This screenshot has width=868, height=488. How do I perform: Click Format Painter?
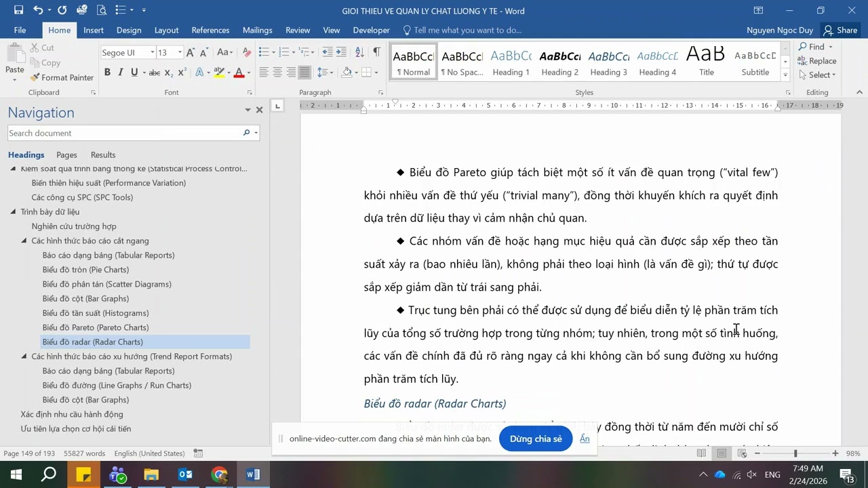tap(62, 77)
